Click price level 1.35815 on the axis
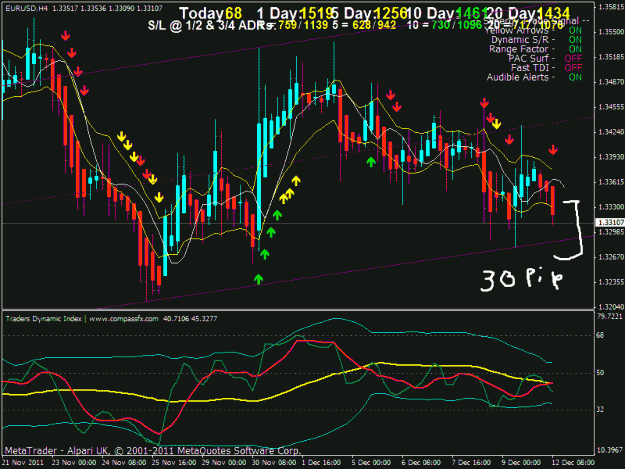625x469 pixels. (x=611, y=7)
